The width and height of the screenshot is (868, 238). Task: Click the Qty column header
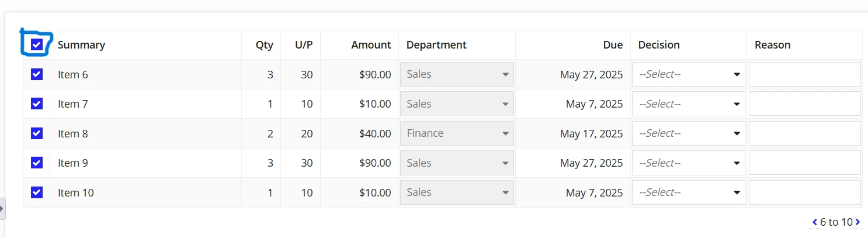pos(264,45)
